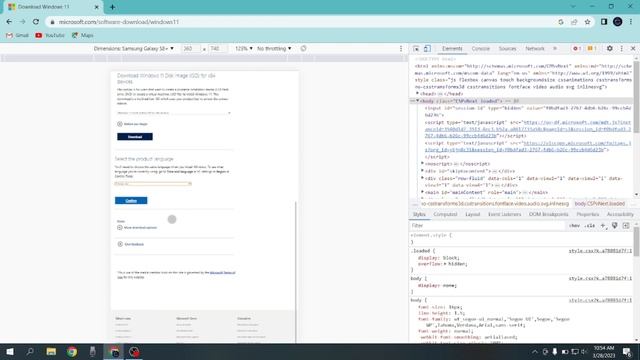This screenshot has height=360, width=640.
Task: Click the Filter styles input
Action: coord(488,225)
